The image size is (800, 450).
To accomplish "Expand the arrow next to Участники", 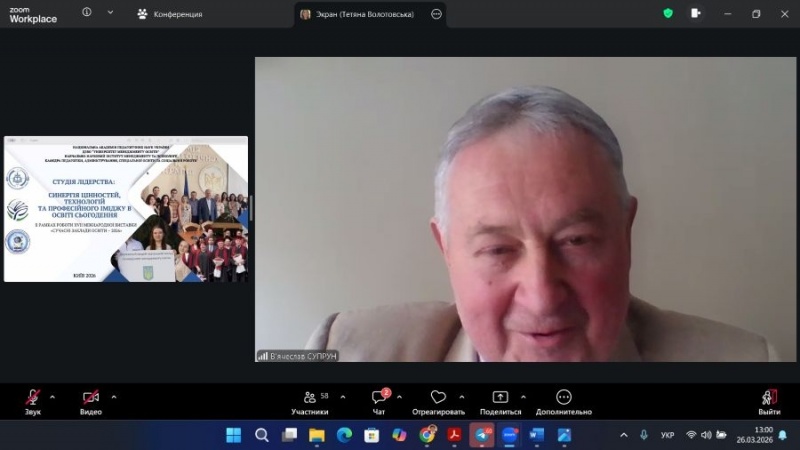I will [x=343, y=395].
